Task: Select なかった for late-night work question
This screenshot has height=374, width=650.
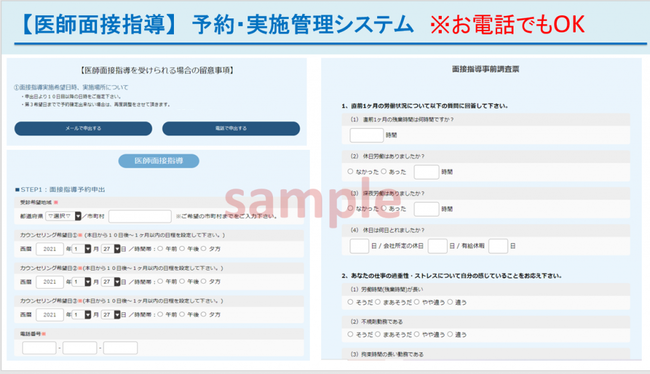Action: 350,208
